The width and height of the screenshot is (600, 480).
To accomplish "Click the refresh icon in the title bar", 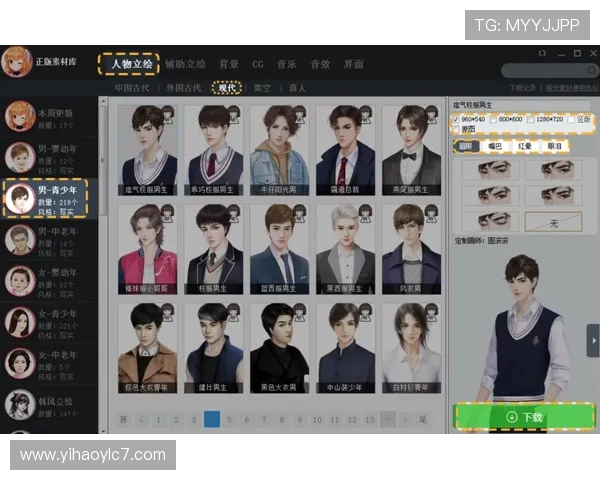I will (542, 54).
